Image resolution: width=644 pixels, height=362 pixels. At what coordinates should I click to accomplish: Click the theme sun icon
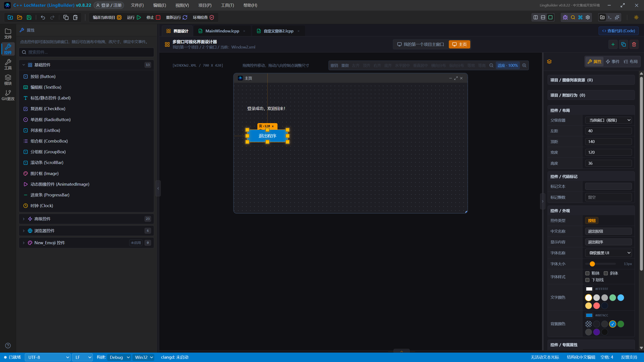click(x=636, y=17)
